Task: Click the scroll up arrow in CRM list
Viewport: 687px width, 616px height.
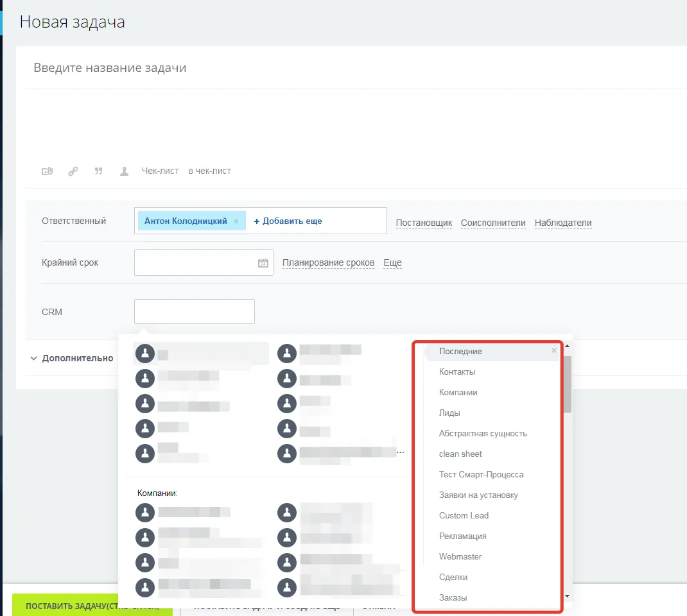Action: pos(567,347)
